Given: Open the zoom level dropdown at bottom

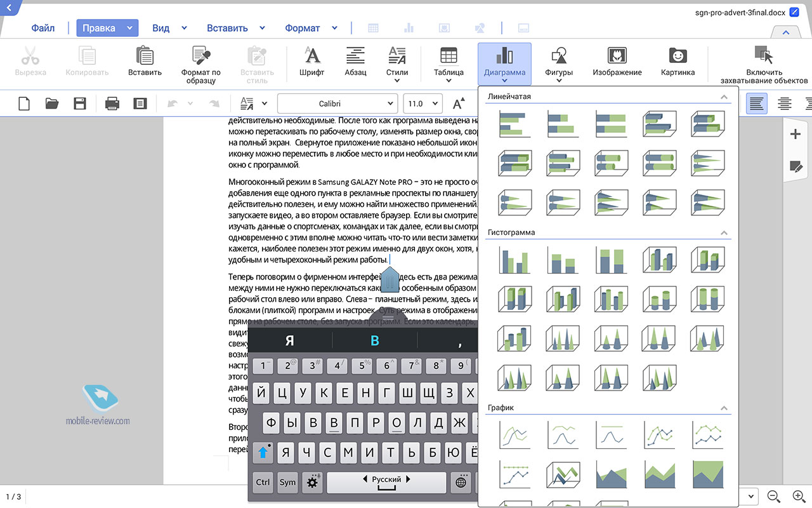Looking at the screenshot, I should tap(752, 496).
